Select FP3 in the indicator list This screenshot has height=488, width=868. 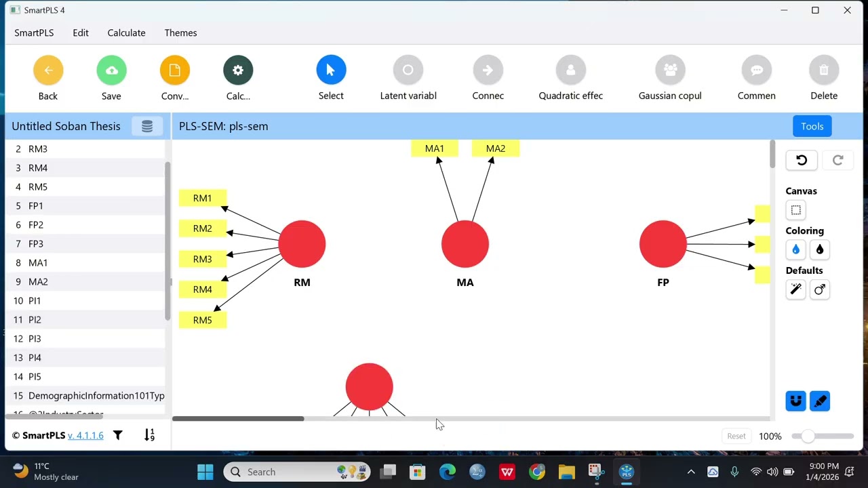[x=85, y=244]
